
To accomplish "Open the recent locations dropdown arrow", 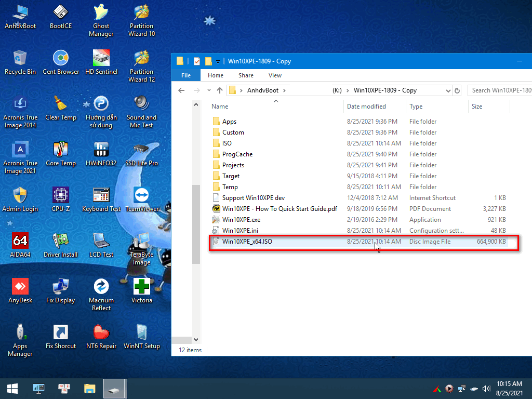I will [209, 90].
